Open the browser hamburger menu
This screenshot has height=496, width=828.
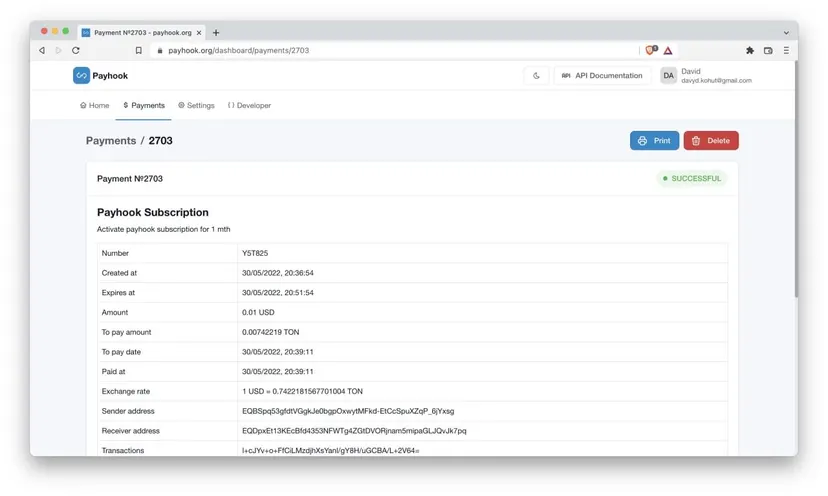pos(786,50)
